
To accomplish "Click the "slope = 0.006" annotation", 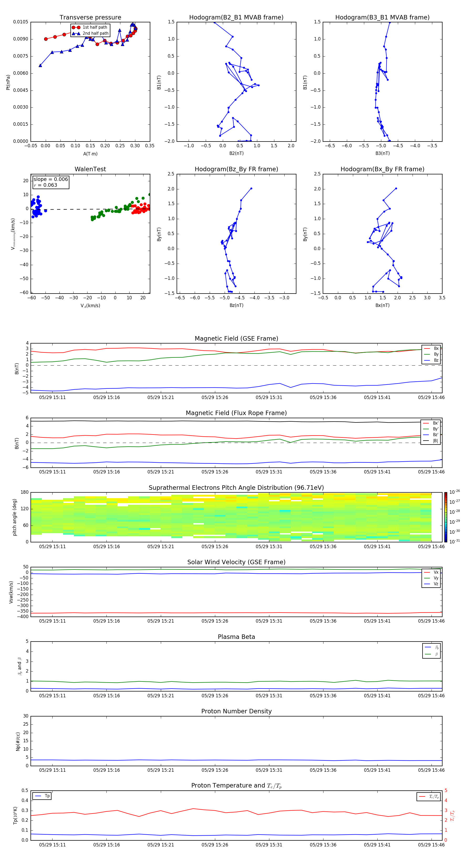I will [51, 179].
